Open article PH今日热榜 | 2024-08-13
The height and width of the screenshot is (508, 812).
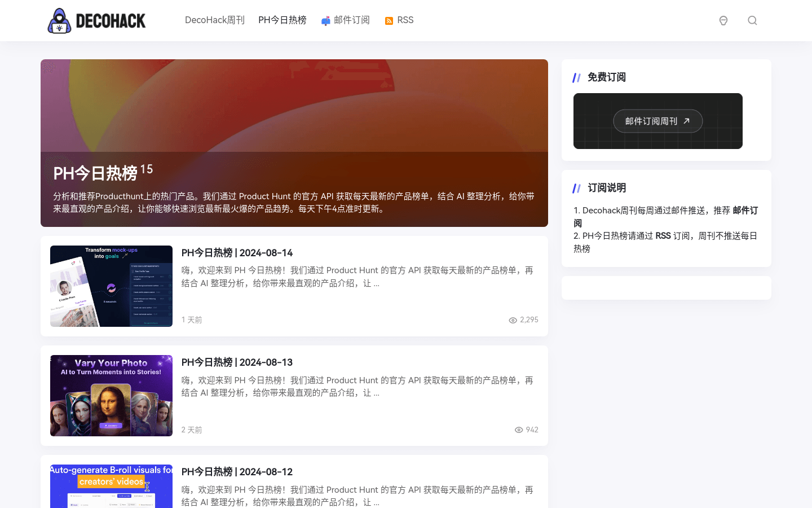[237, 362]
